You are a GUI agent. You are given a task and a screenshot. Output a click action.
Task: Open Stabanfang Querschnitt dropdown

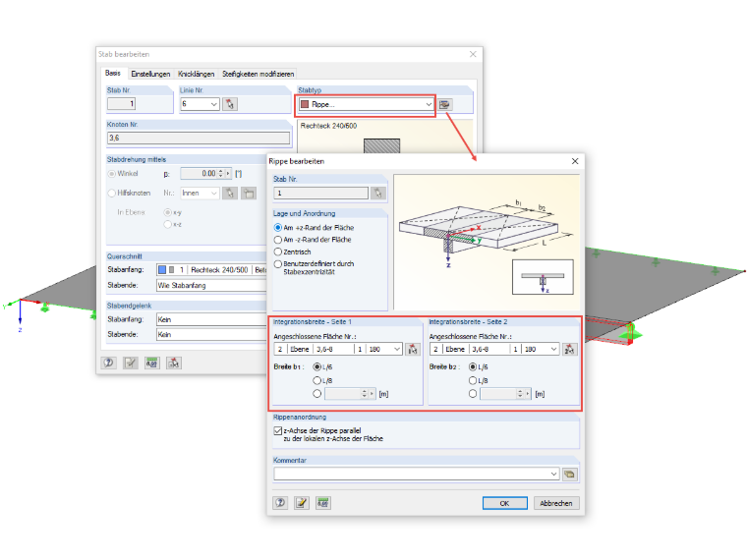pyautogui.click(x=212, y=269)
